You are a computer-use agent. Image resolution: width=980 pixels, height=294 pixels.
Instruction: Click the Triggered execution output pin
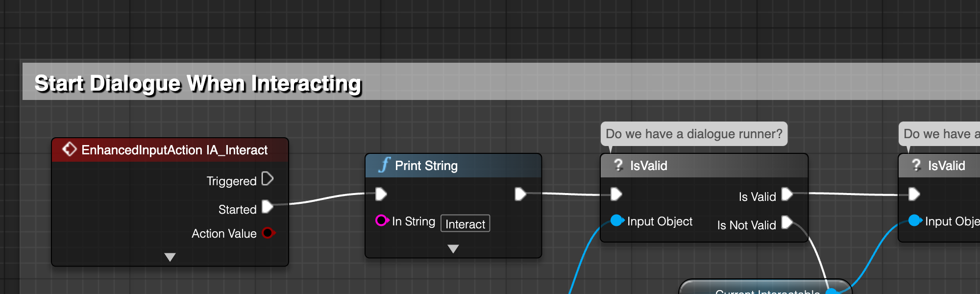click(x=268, y=179)
